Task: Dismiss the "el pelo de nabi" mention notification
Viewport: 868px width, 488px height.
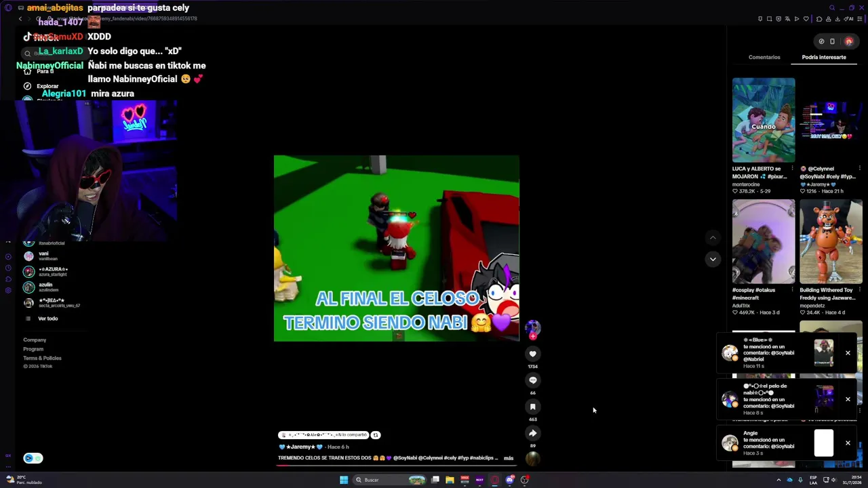Action: pos(848,399)
